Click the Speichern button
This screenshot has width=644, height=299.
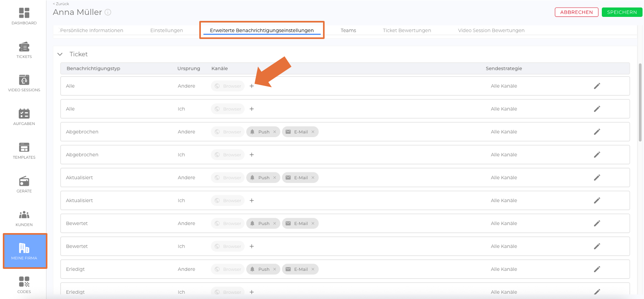coord(622,12)
